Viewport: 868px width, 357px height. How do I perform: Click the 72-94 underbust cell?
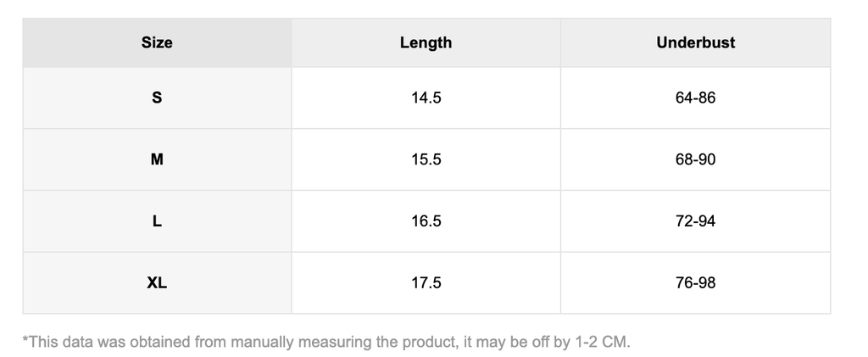coord(695,221)
